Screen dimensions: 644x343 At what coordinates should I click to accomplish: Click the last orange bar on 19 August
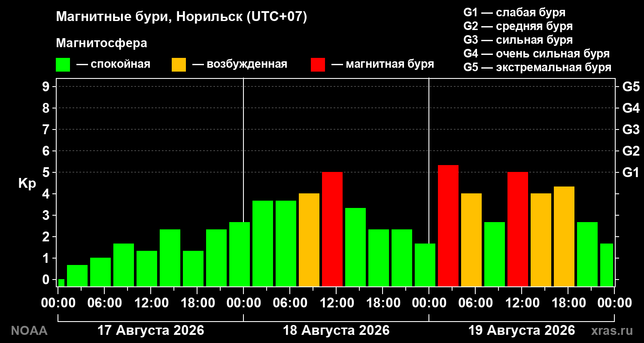564,236
